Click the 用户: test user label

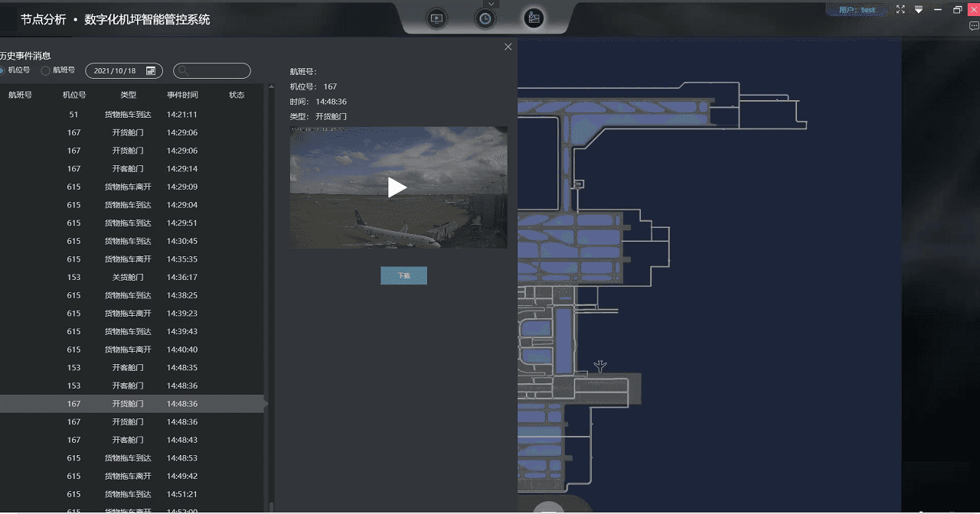click(x=857, y=10)
